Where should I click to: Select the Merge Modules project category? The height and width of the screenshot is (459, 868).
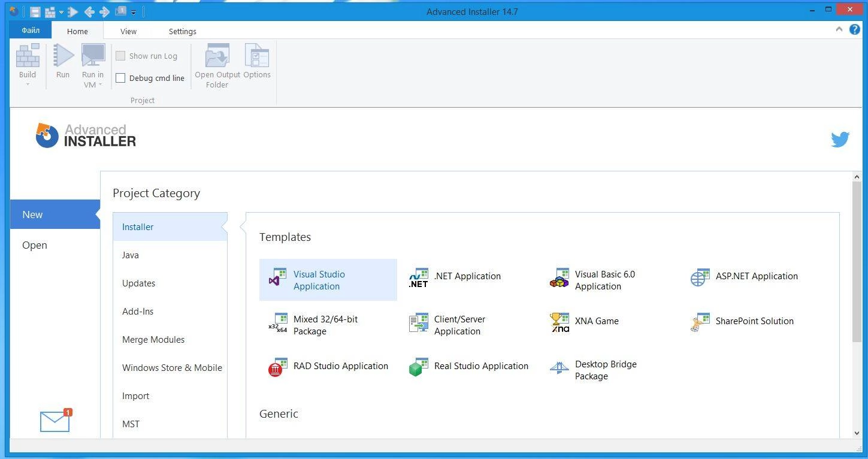170,339
